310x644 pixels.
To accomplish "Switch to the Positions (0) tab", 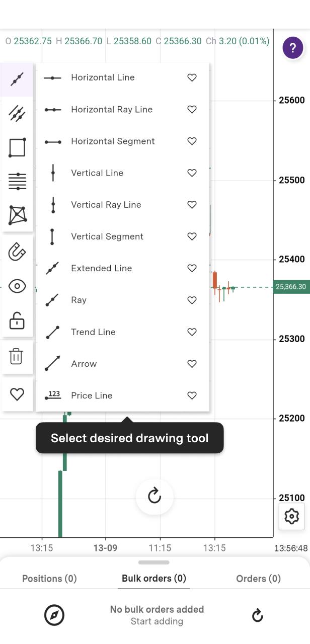I will [49, 579].
